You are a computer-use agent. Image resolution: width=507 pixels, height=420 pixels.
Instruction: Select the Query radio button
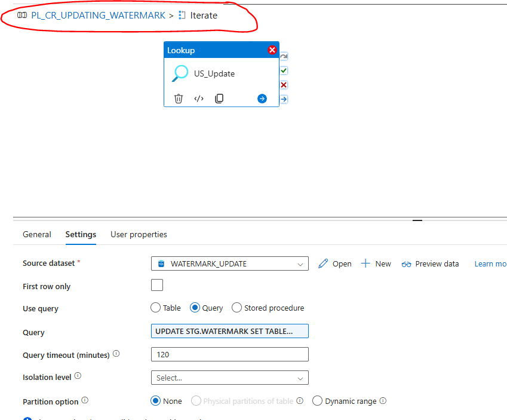(x=195, y=308)
